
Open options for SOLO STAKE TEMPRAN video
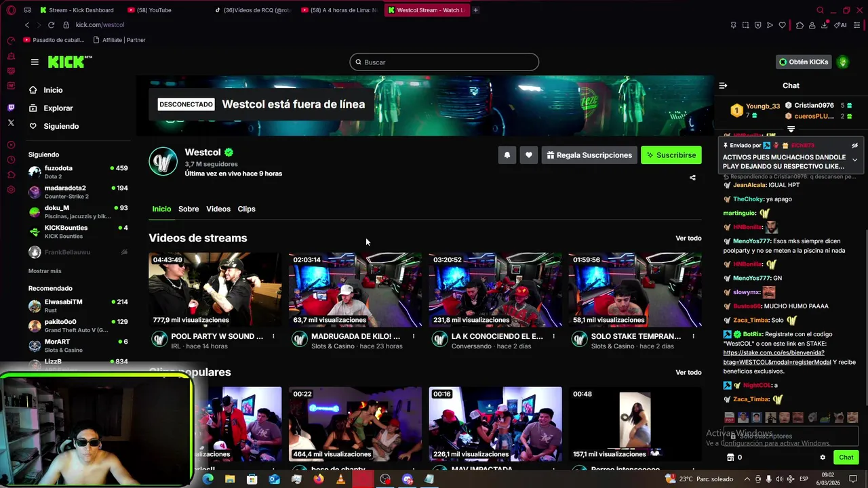pyautogui.click(x=693, y=336)
